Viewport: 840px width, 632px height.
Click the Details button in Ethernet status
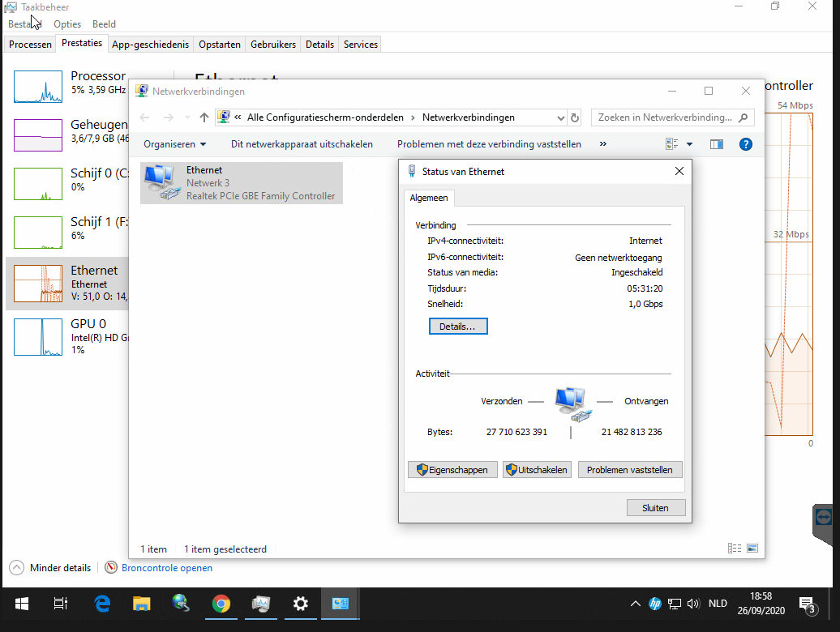[457, 326]
